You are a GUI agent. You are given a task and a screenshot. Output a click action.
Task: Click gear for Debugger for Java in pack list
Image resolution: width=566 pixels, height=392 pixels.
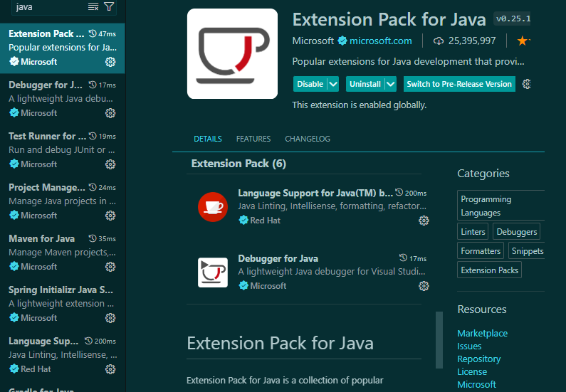tap(424, 286)
